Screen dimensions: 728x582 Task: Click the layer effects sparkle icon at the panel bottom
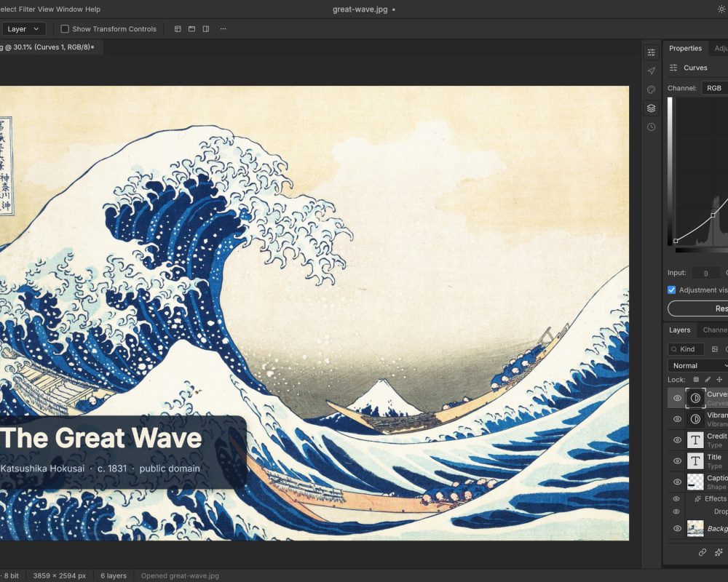pyautogui.click(x=719, y=552)
